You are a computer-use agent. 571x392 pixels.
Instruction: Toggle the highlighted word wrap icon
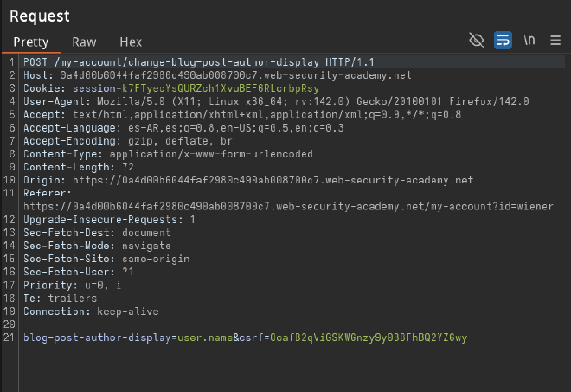point(503,41)
